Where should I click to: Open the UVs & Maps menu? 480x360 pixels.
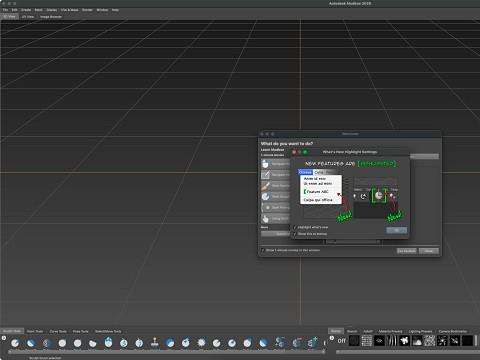point(70,10)
